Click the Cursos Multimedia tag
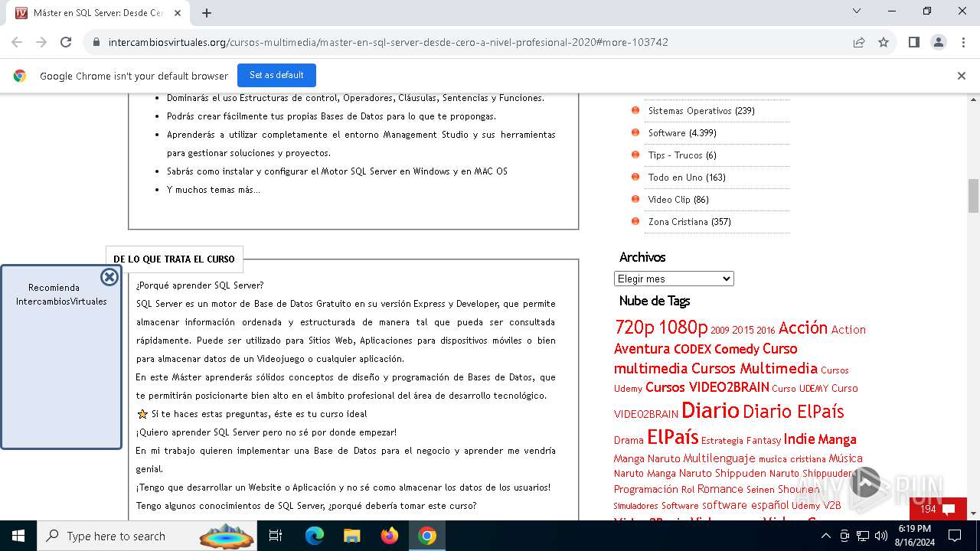This screenshot has height=551, width=980. (x=754, y=368)
